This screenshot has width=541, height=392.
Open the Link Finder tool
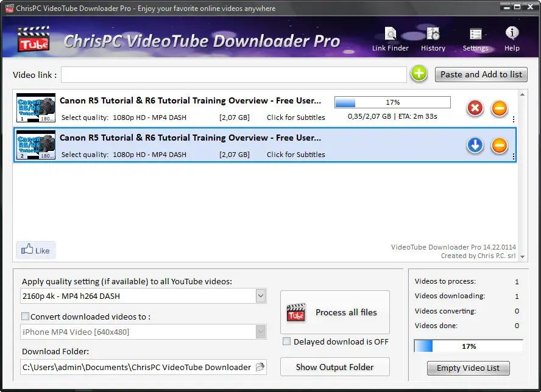tap(391, 39)
